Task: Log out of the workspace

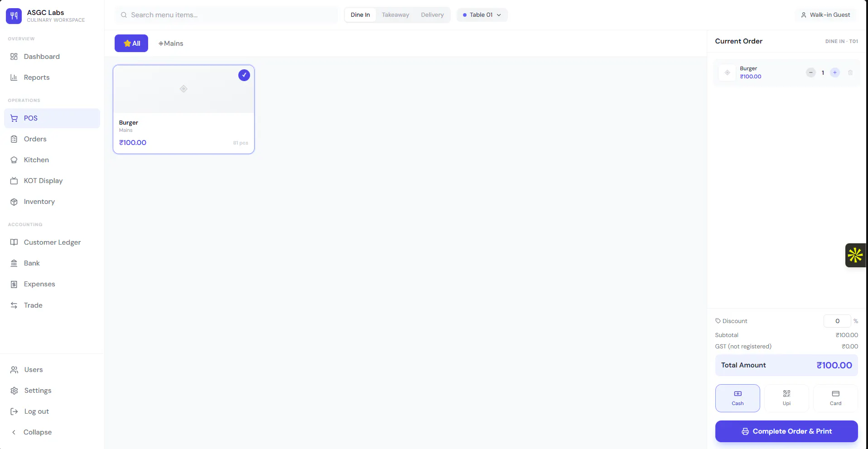Action: (52, 411)
